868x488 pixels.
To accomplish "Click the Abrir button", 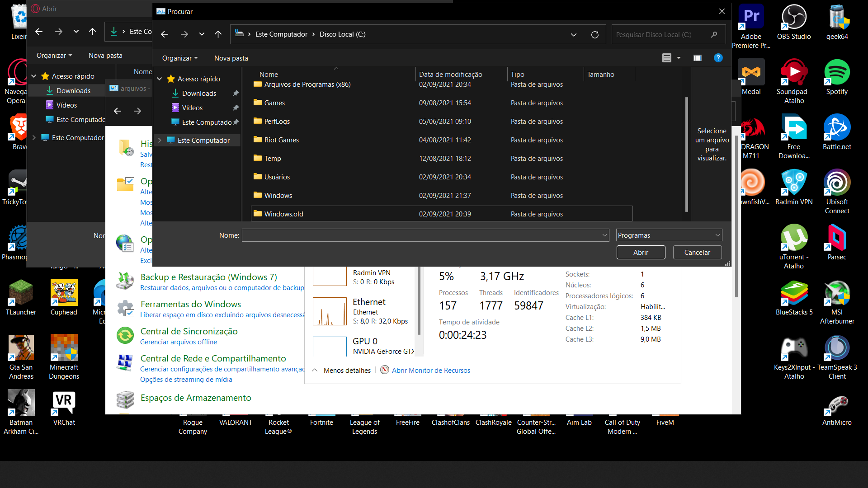I will [x=641, y=253].
